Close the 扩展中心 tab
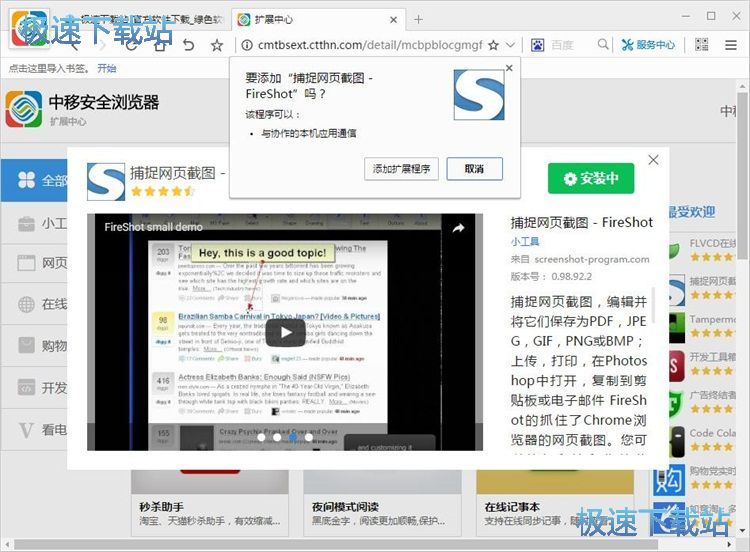Viewport: 750px width, 552px height. 393,20
